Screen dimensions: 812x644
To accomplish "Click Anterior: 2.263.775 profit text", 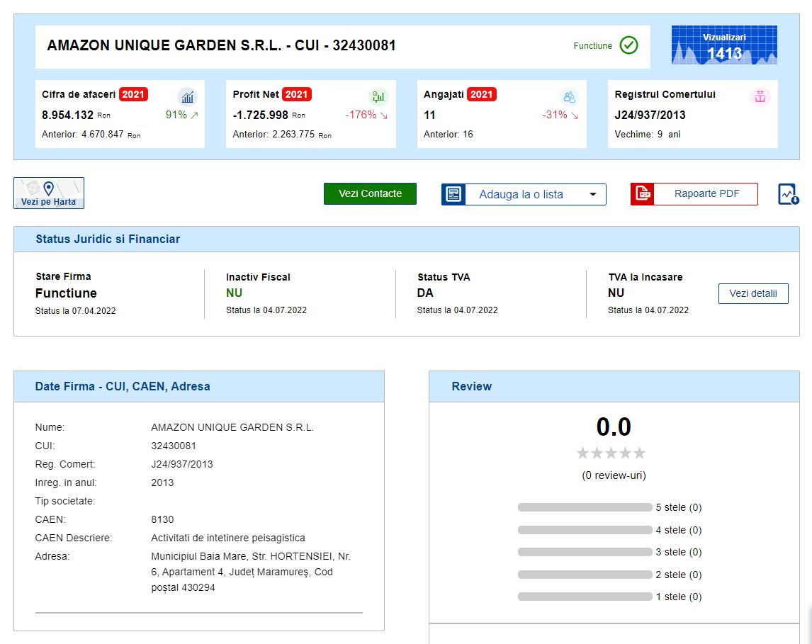I will tap(282, 135).
